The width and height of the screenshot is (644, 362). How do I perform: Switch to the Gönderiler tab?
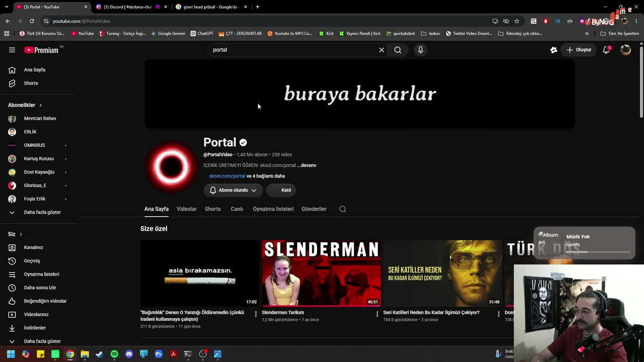[x=314, y=209]
